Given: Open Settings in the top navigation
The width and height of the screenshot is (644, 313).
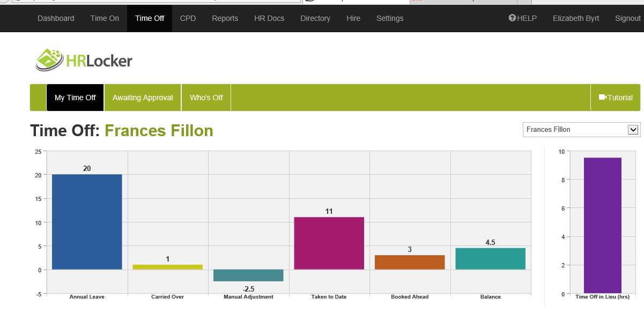Looking at the screenshot, I should click(x=390, y=18).
